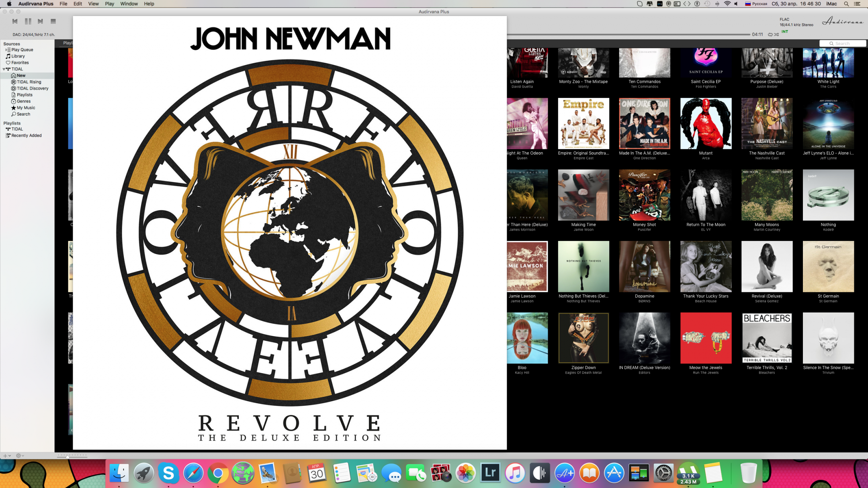The height and width of the screenshot is (488, 868).
Task: Click the John Newman Revolve cover art
Action: 290,233
